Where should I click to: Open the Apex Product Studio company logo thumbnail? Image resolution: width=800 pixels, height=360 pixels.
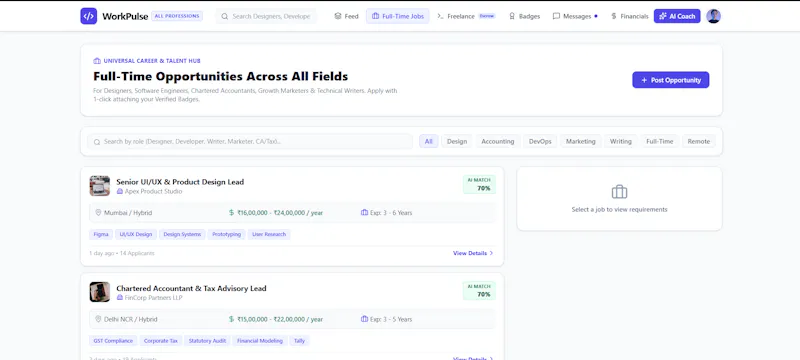[x=99, y=186]
